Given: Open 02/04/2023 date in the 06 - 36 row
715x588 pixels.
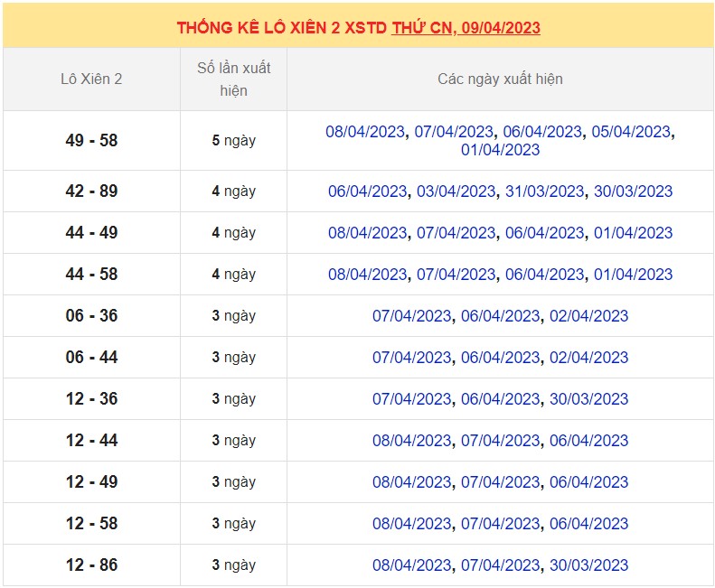Looking at the screenshot, I should click(x=588, y=316).
